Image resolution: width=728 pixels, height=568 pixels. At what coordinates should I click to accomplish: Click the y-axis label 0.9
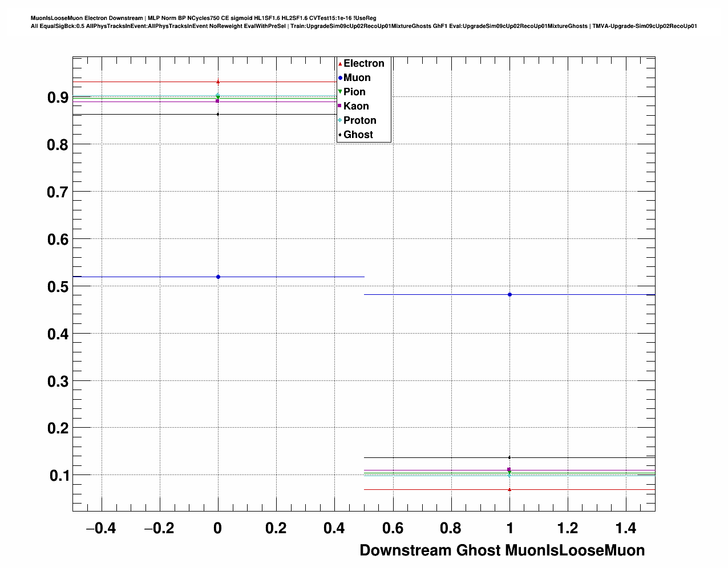(x=58, y=98)
